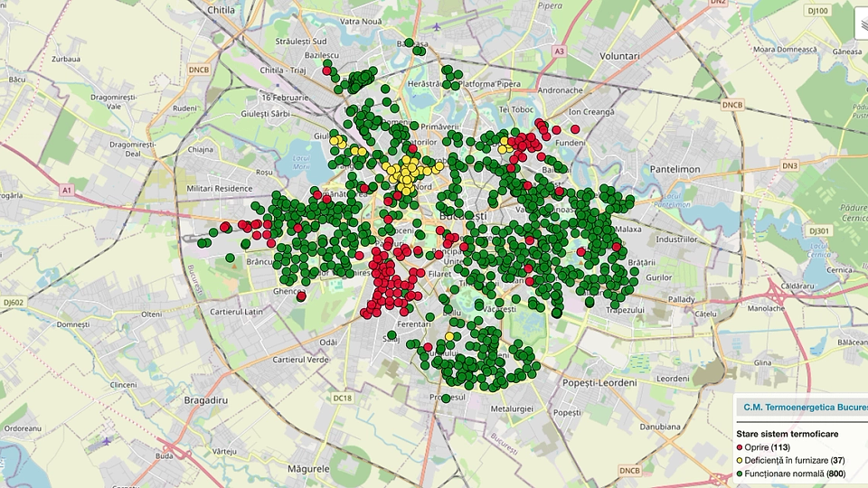Click the Platforma Pipera label
Image resolution: width=868 pixels, height=488 pixels.
click(489, 84)
